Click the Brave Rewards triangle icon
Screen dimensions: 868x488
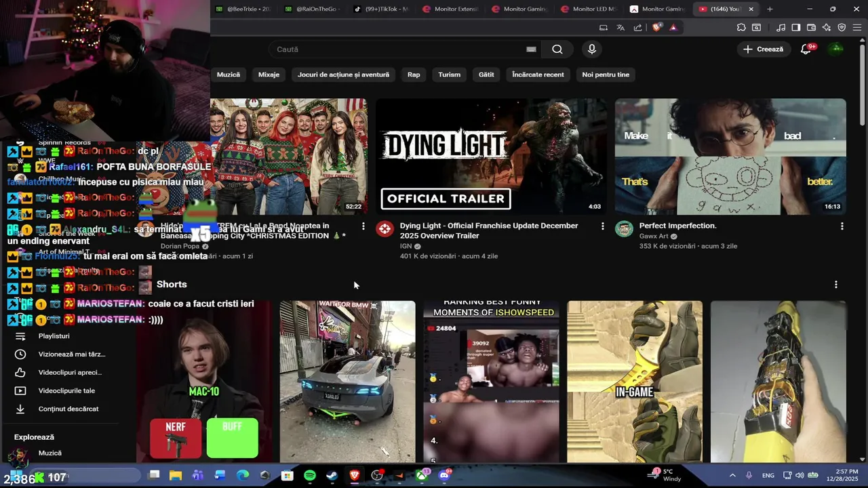point(673,28)
